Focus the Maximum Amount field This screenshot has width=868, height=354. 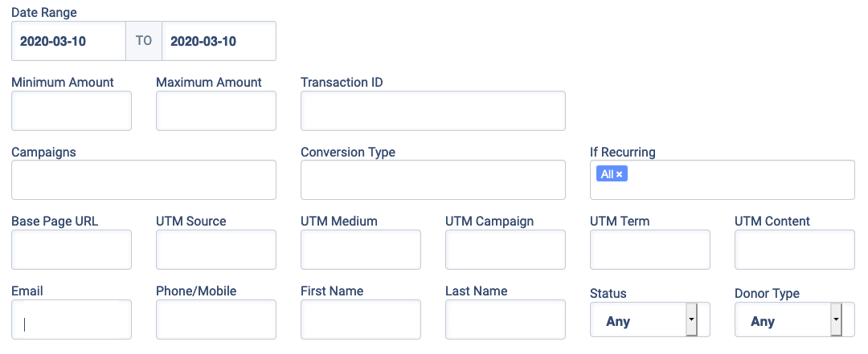coord(216,111)
